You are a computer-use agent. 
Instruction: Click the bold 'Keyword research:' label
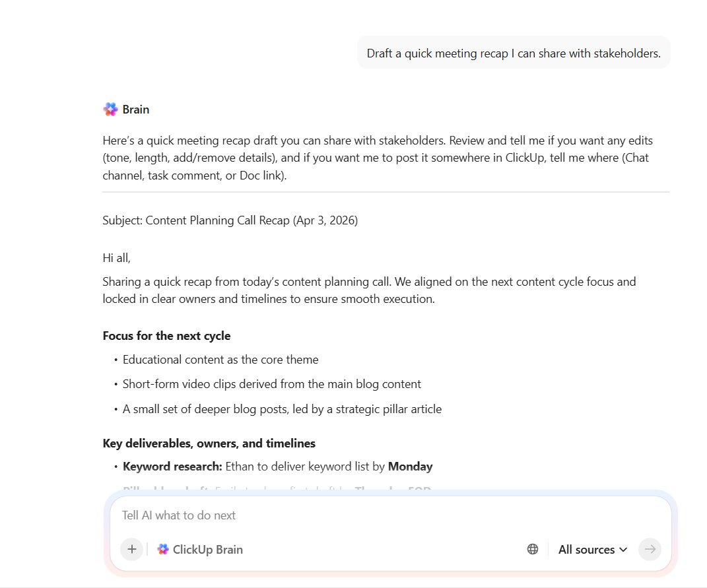pos(172,467)
